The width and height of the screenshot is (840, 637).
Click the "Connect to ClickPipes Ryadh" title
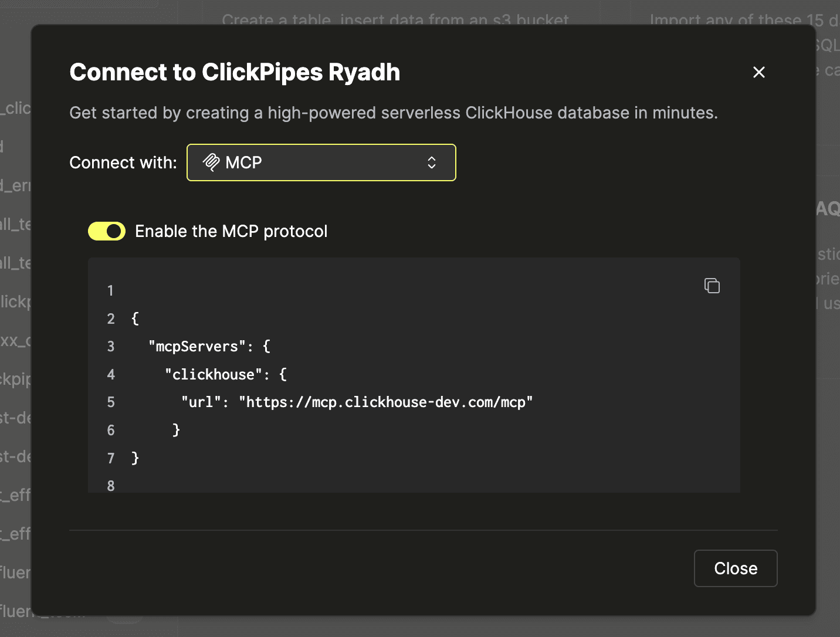click(x=235, y=72)
